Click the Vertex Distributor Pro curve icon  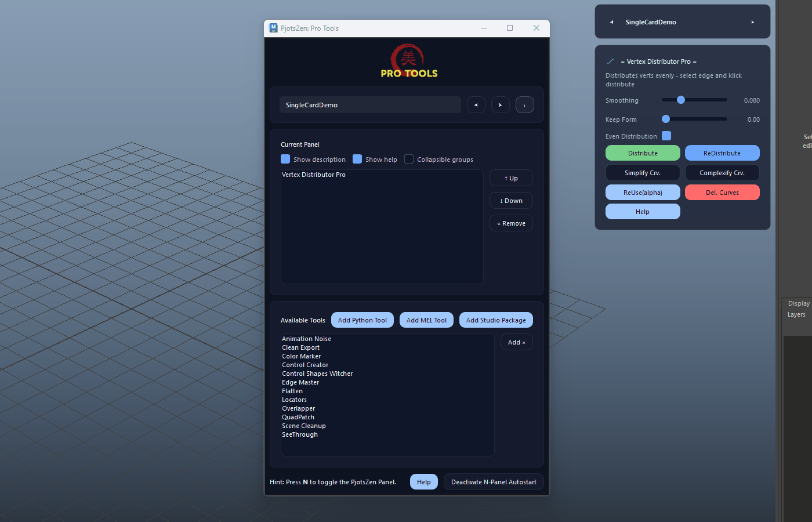611,61
